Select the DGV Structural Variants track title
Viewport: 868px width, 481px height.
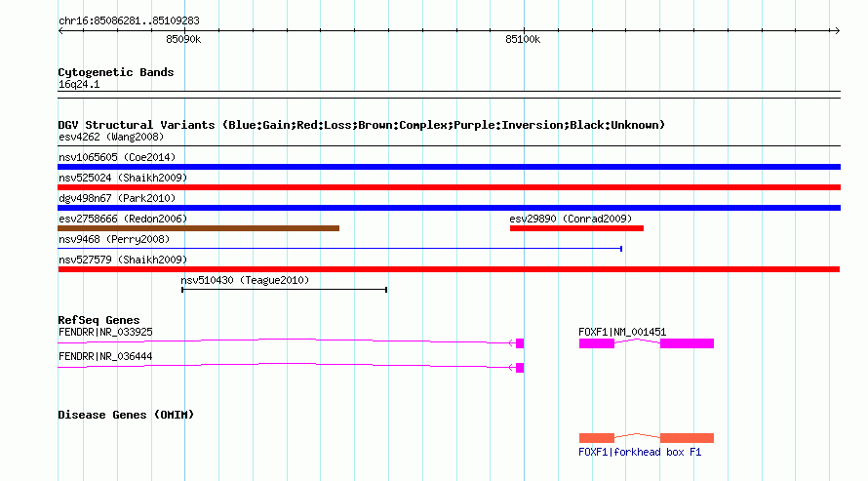361,125
